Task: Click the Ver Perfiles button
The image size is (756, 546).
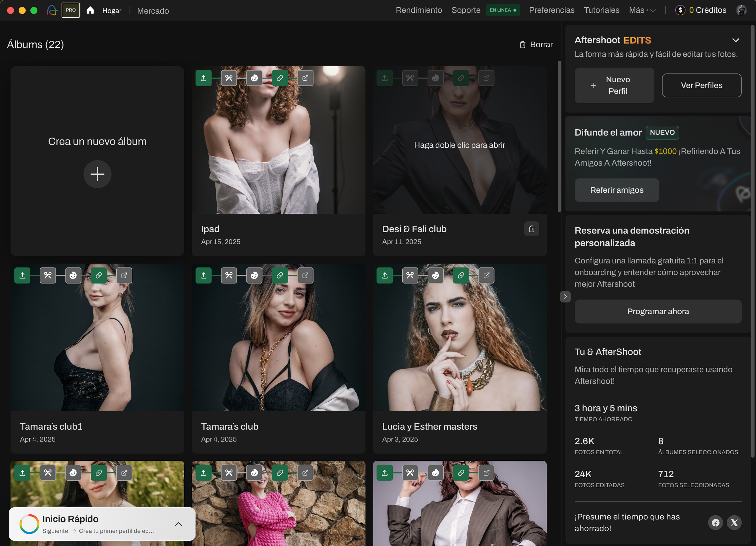Action: coord(701,85)
